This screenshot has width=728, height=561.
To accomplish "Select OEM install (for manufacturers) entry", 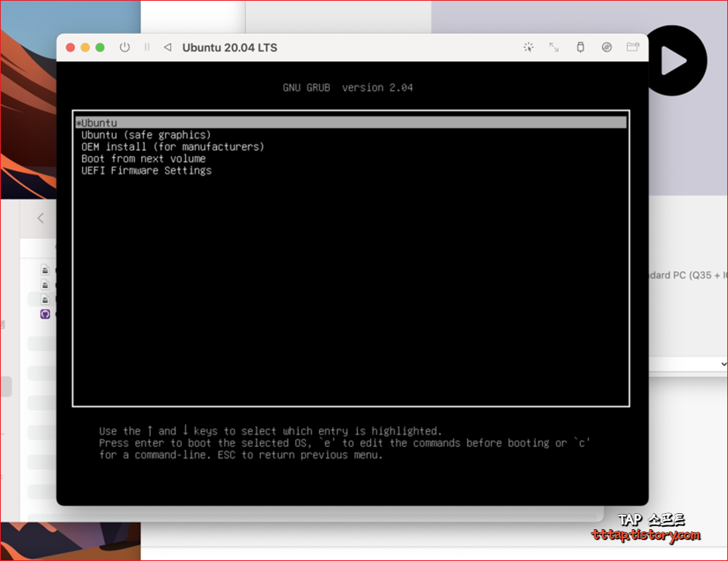I will click(x=173, y=146).
